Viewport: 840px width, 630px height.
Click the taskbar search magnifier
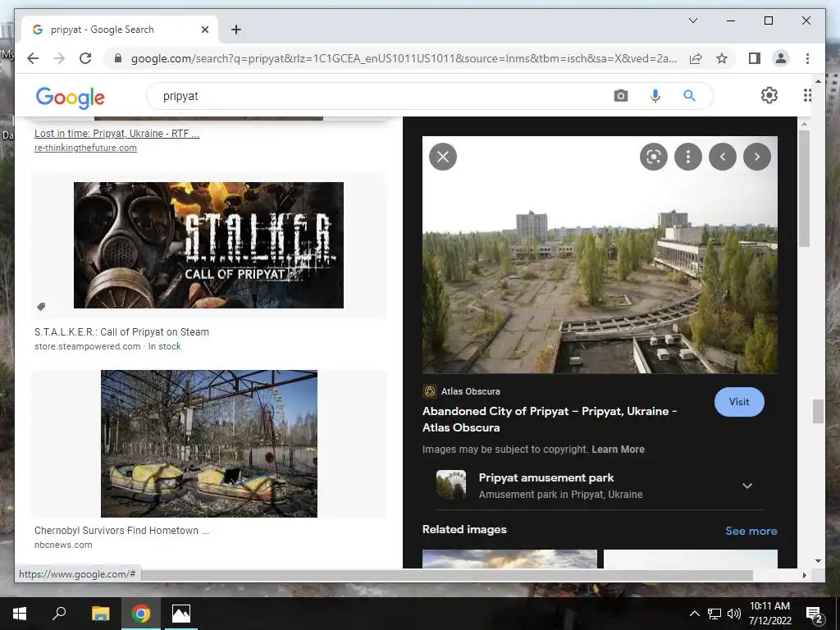point(59,614)
